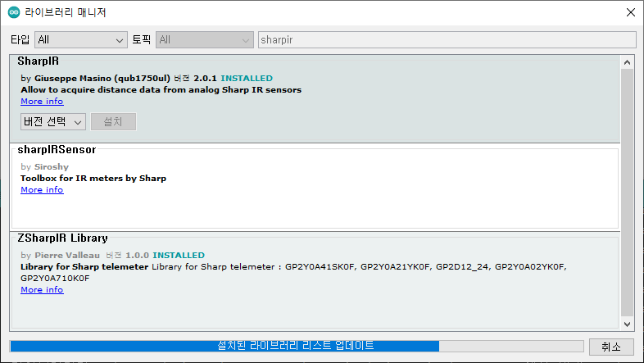Click author name Pierre Valleau
Viewport: 644px width, 363px height.
tap(67, 256)
